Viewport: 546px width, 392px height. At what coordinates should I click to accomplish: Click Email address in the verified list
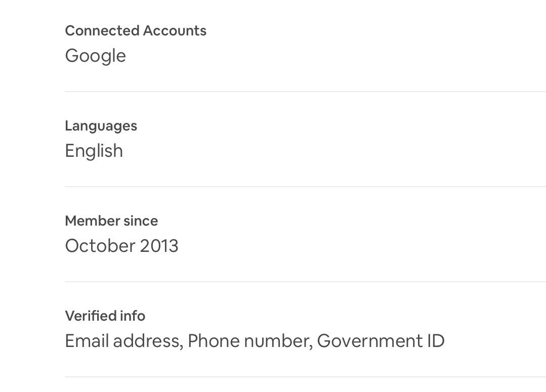124,341
